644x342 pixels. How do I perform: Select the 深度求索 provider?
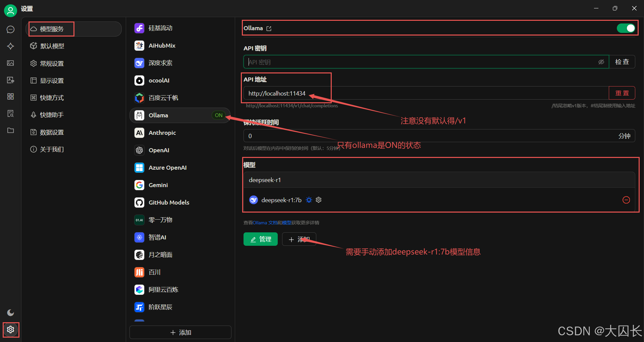pyautogui.click(x=180, y=63)
